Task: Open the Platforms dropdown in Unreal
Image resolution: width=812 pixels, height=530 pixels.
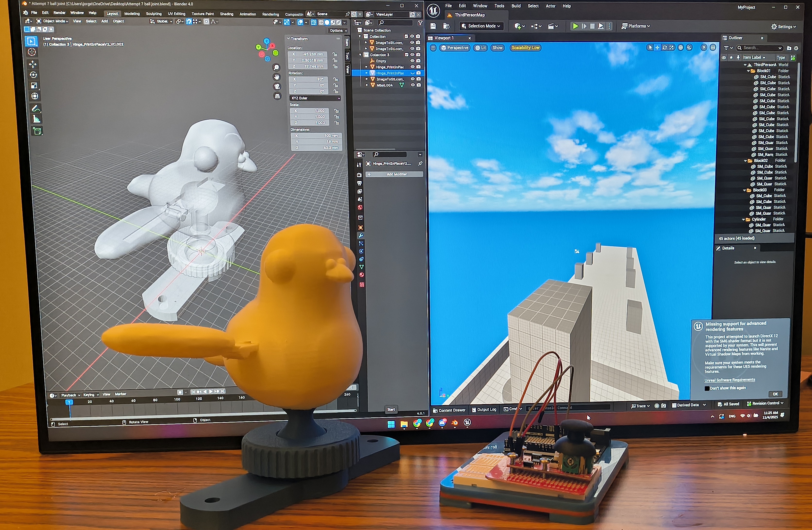Action: (636, 26)
